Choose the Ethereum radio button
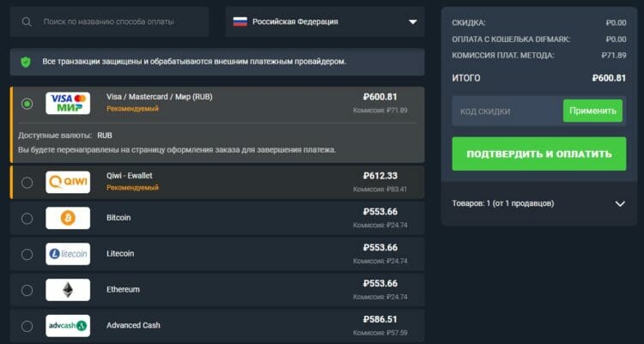This screenshot has height=344, width=644. pyautogui.click(x=27, y=290)
